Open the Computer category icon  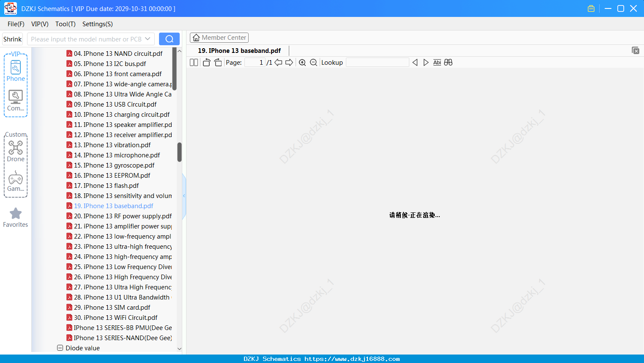[16, 101]
